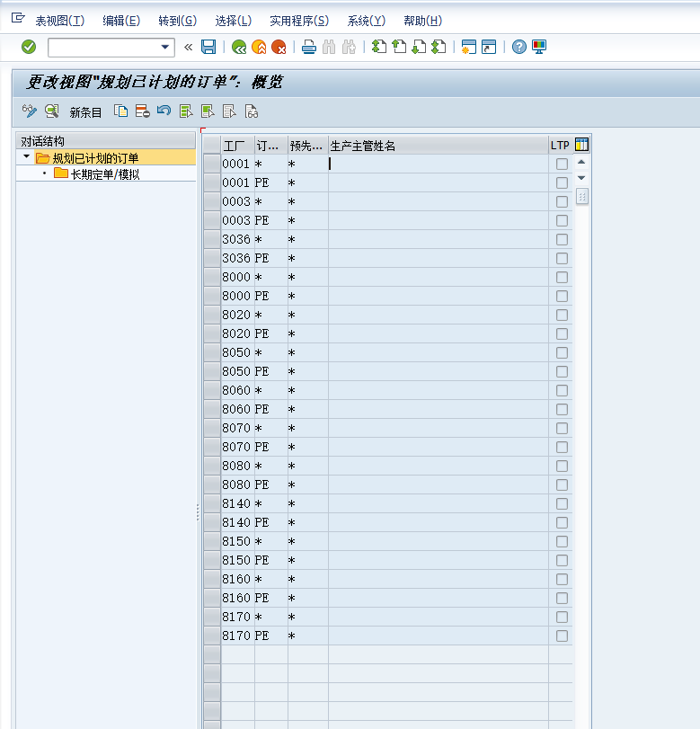Image resolution: width=700 pixels, height=729 pixels.
Task: Select 规划已计划的订单 folder in tree
Action: tap(96, 158)
